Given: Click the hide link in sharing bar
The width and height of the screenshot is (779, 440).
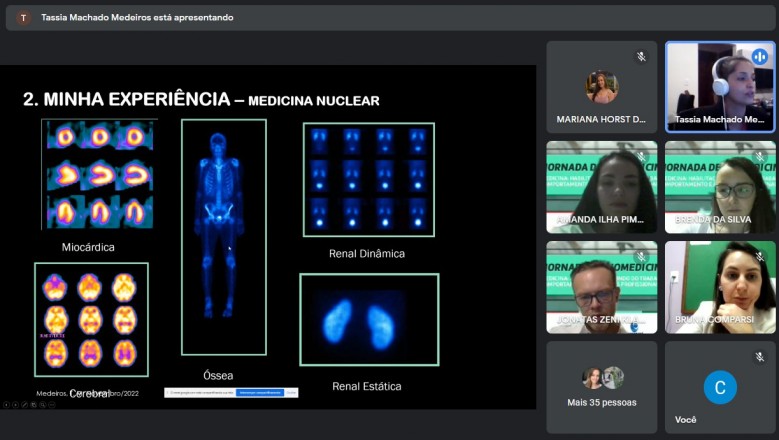Looking at the screenshot, I should click(x=291, y=393).
